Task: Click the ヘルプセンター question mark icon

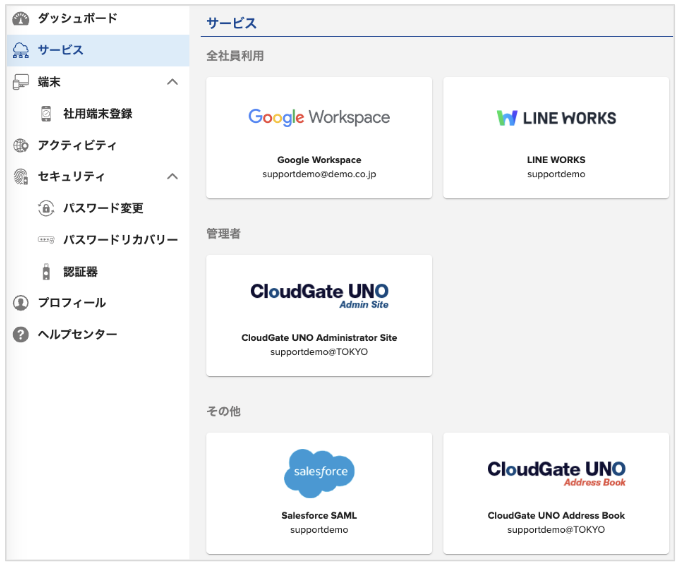Action: point(20,335)
